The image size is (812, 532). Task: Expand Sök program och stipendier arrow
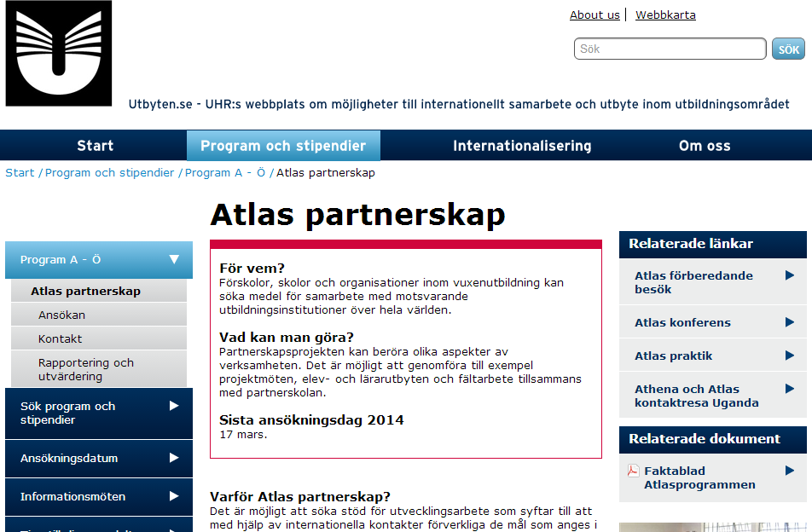(x=174, y=406)
